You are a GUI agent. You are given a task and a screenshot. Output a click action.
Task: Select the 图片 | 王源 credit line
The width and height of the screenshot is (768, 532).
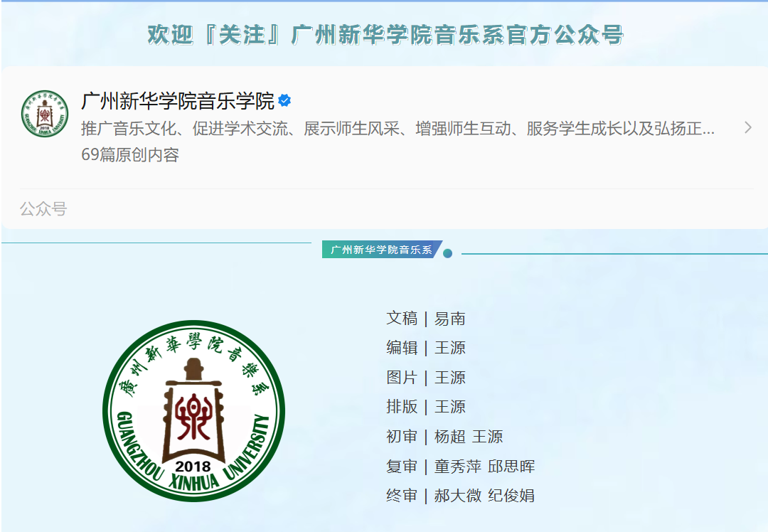pyautogui.click(x=426, y=377)
